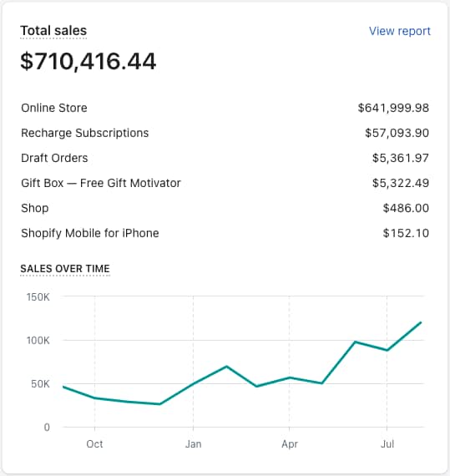450x476 pixels.
Task: Click the Apr label on chart axis
Action: tap(290, 444)
